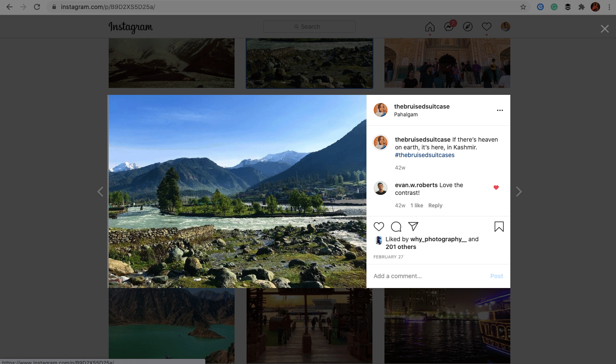Click the site lock icon in address bar
The image size is (616, 364).
point(54,7)
